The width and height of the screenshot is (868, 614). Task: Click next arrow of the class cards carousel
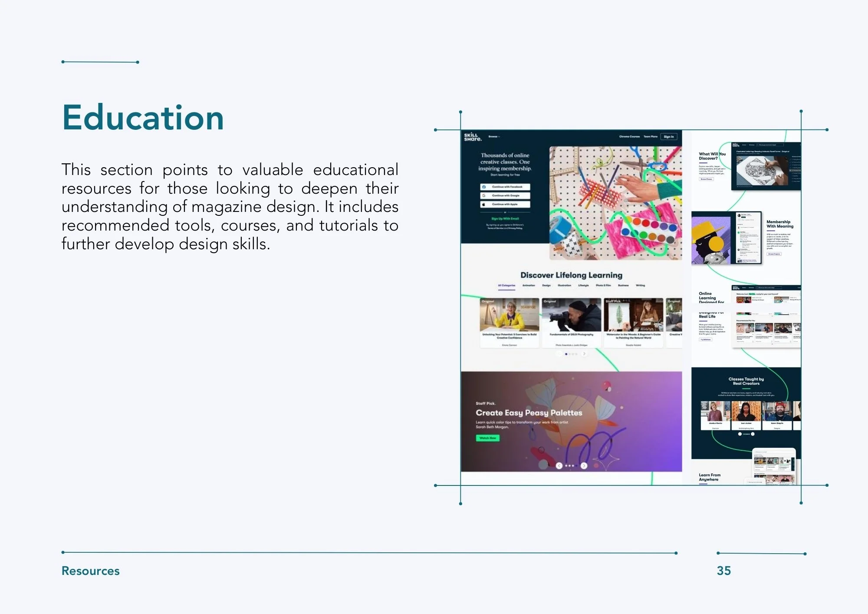[584, 354]
